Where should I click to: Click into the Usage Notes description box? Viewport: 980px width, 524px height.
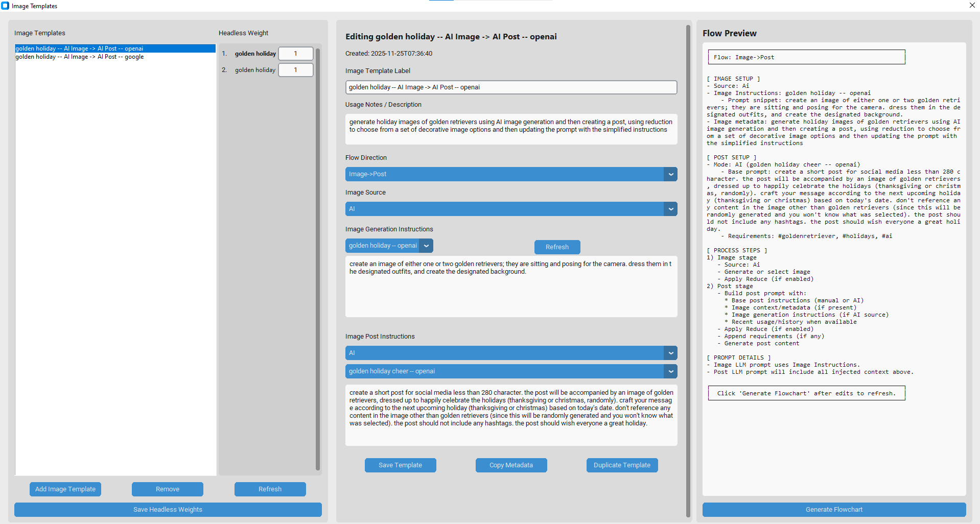[511, 129]
